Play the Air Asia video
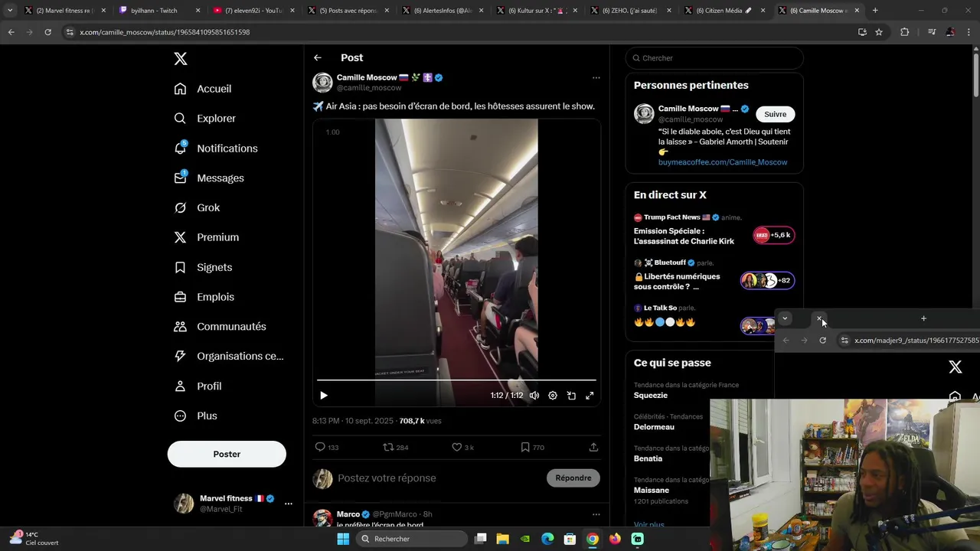The width and height of the screenshot is (980, 551). click(324, 396)
